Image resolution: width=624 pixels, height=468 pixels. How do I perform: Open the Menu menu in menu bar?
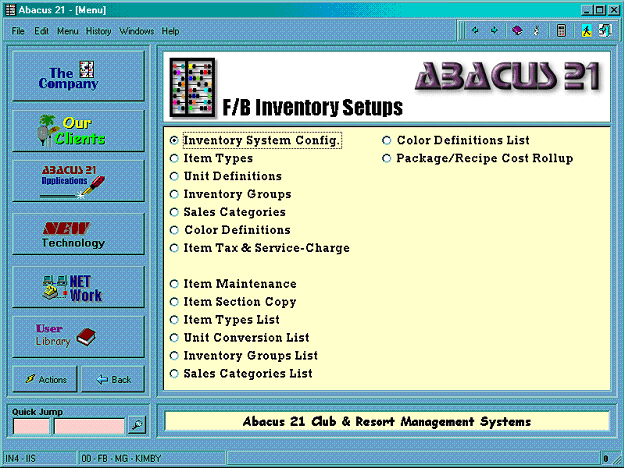[68, 31]
